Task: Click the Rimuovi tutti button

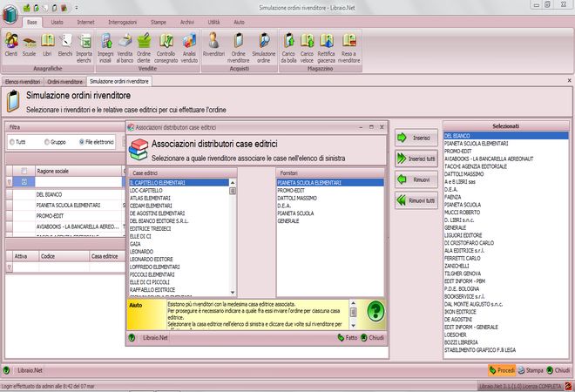Action: (x=416, y=200)
